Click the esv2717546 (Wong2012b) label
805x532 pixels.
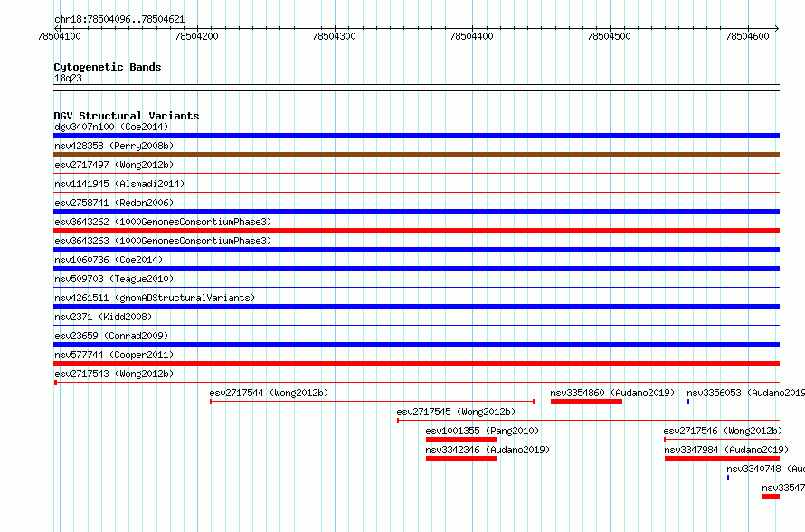(723, 431)
